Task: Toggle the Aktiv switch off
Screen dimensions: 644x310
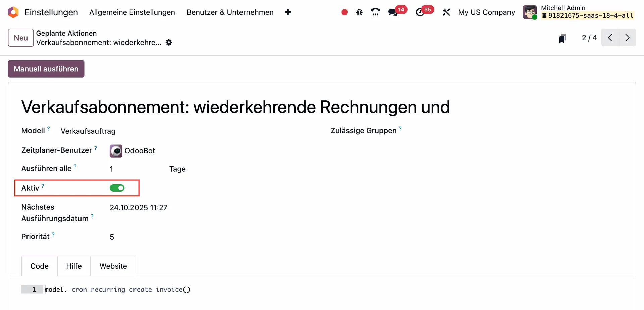Action: pos(117,188)
